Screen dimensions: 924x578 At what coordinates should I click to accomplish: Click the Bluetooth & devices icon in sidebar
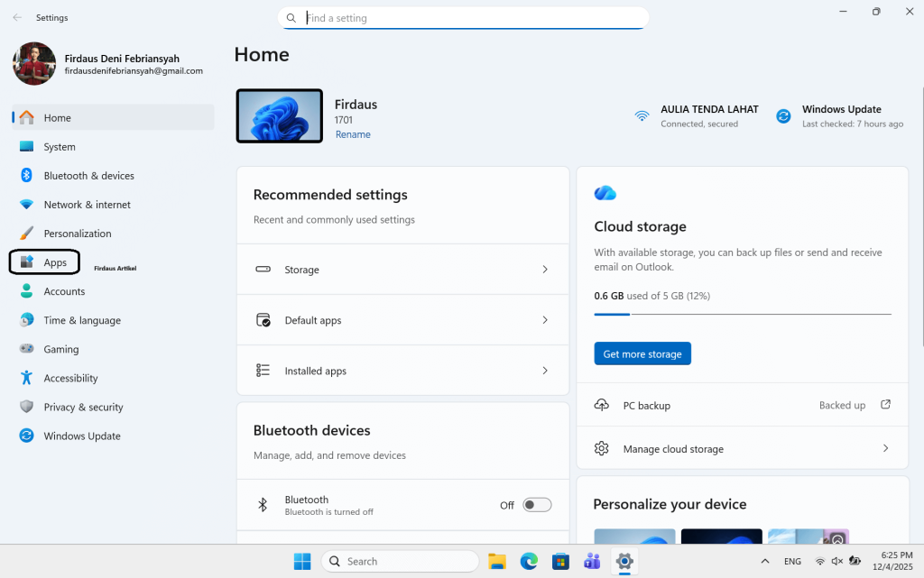click(x=26, y=175)
